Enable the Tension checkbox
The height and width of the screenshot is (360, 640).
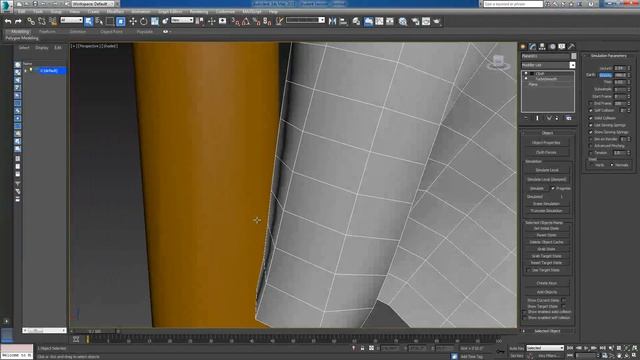pyautogui.click(x=591, y=153)
